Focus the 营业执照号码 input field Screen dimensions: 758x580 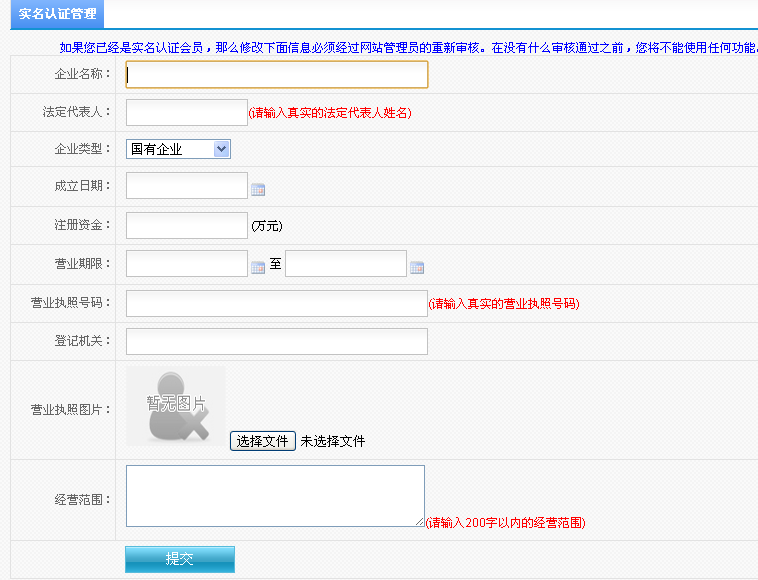tap(277, 303)
